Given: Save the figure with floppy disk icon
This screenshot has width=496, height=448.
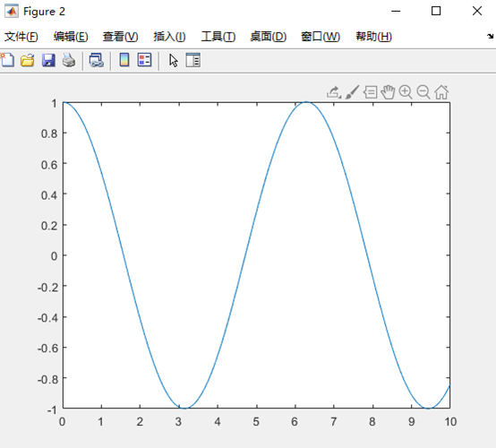Looking at the screenshot, I should coord(48,60).
